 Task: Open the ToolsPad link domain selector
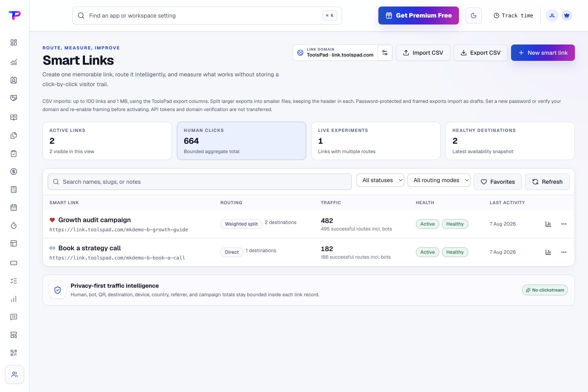pos(335,53)
